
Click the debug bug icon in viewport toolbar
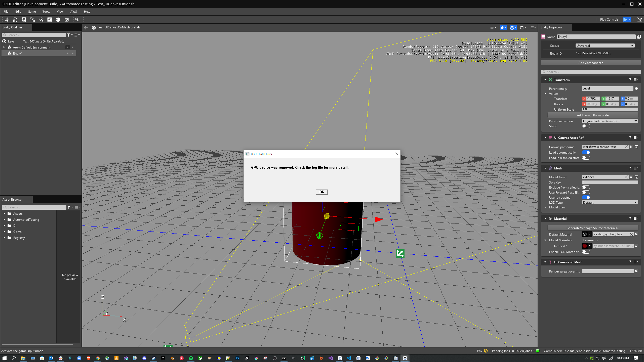[x=502, y=28]
